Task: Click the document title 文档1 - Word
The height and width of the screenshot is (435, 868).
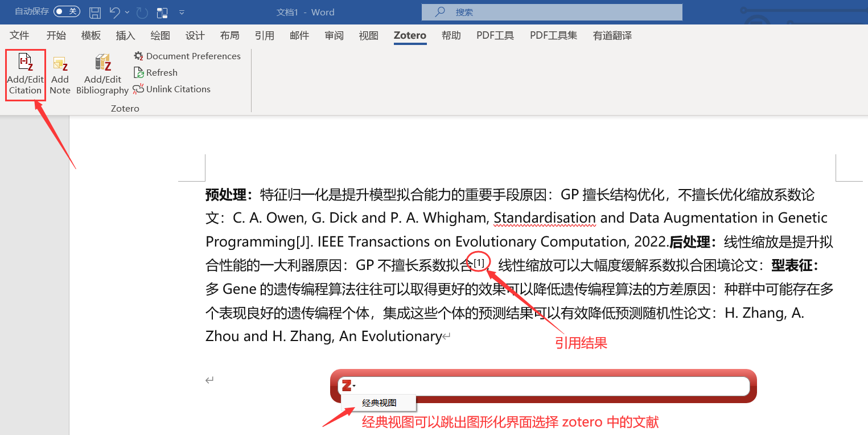Action: (306, 12)
